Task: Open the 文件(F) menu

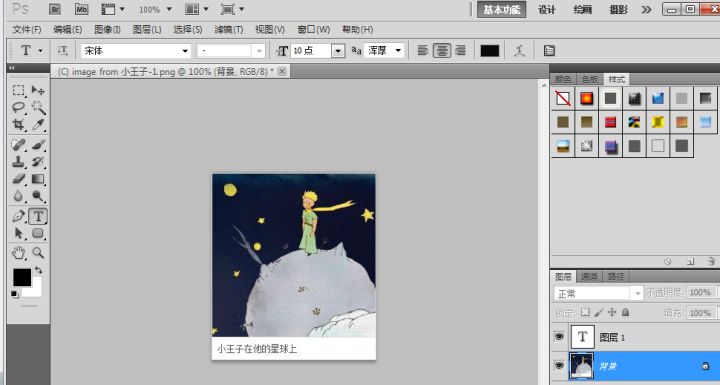Action: 27,30
